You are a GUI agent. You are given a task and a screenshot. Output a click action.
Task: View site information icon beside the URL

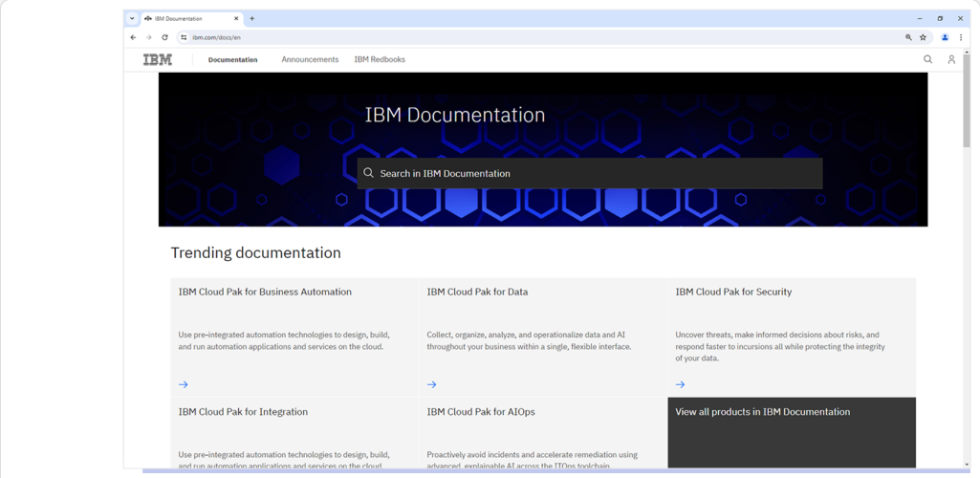tap(184, 37)
